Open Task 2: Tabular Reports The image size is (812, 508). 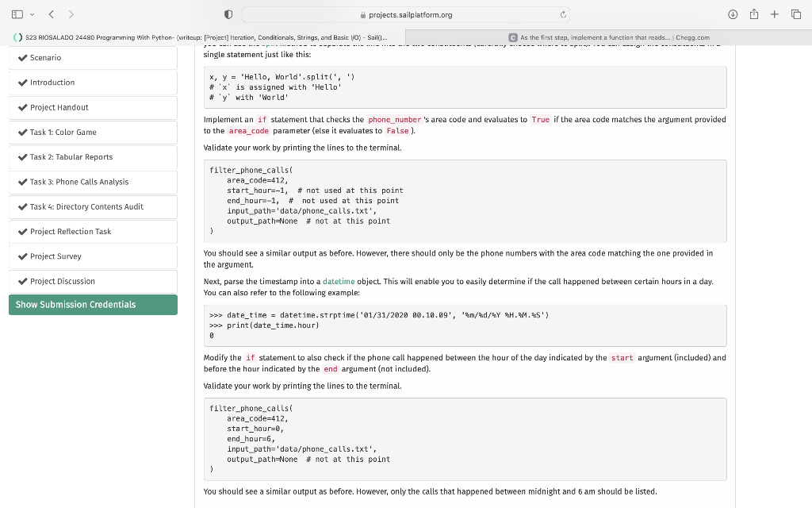click(94, 157)
